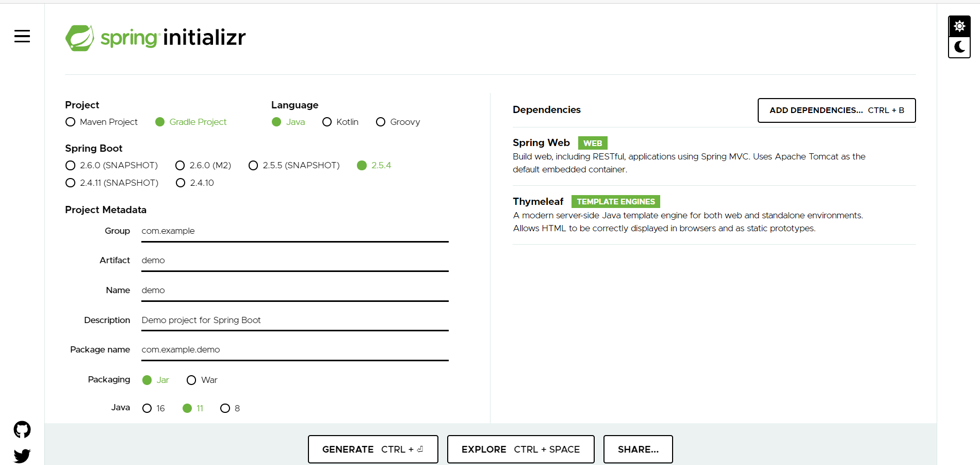Select Java version 8
This screenshot has width=980, height=465.
230,408
